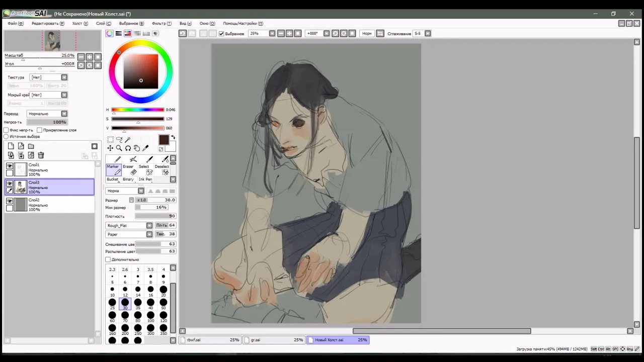Screen dimensions: 644x362
Task: Create a new linework layer
Action: [21, 146]
